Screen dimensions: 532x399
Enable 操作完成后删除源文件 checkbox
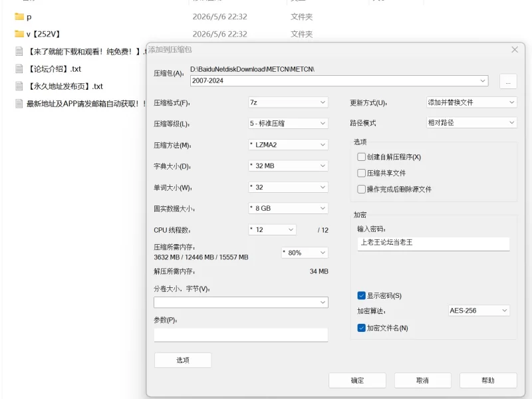click(361, 189)
